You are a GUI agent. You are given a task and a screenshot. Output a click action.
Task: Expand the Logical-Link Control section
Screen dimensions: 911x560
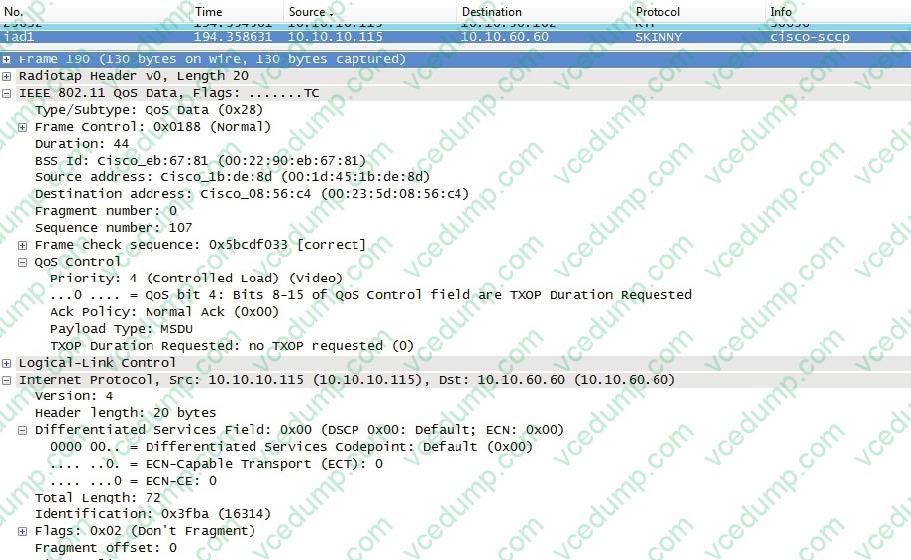(x=8, y=363)
